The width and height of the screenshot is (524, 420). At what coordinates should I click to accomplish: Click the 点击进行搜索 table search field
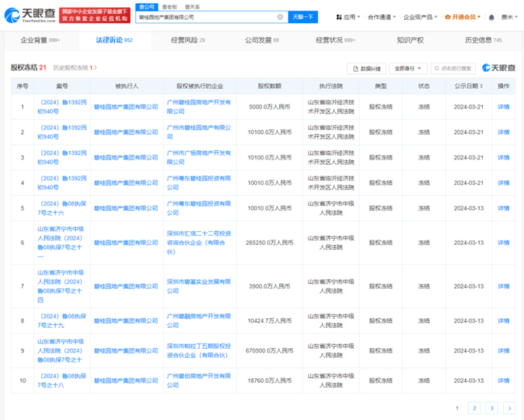[x=457, y=68]
